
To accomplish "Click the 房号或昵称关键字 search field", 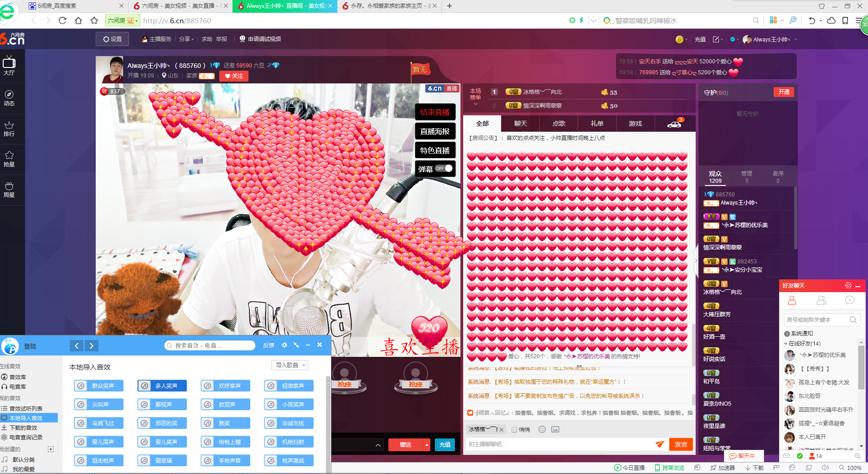I will [821, 319].
